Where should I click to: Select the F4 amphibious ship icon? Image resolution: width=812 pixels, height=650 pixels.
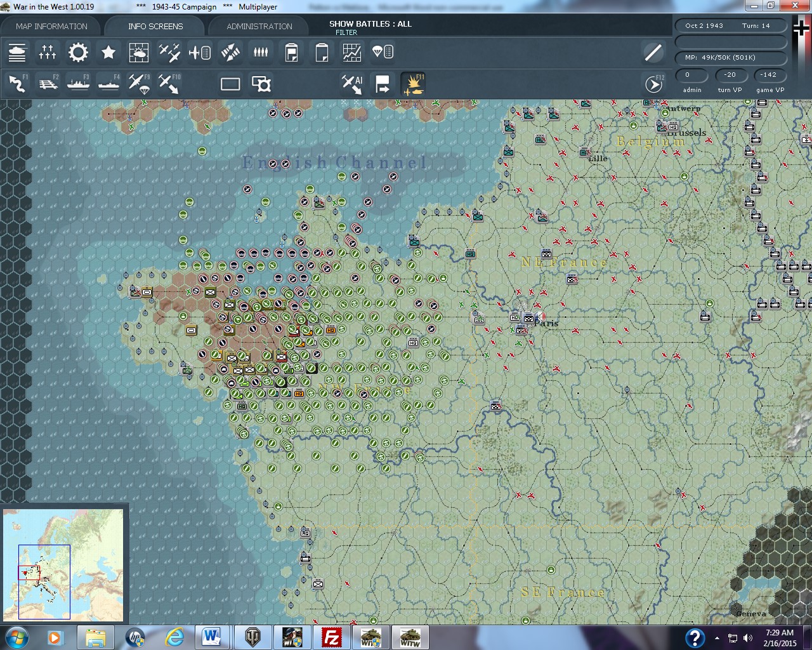click(108, 84)
